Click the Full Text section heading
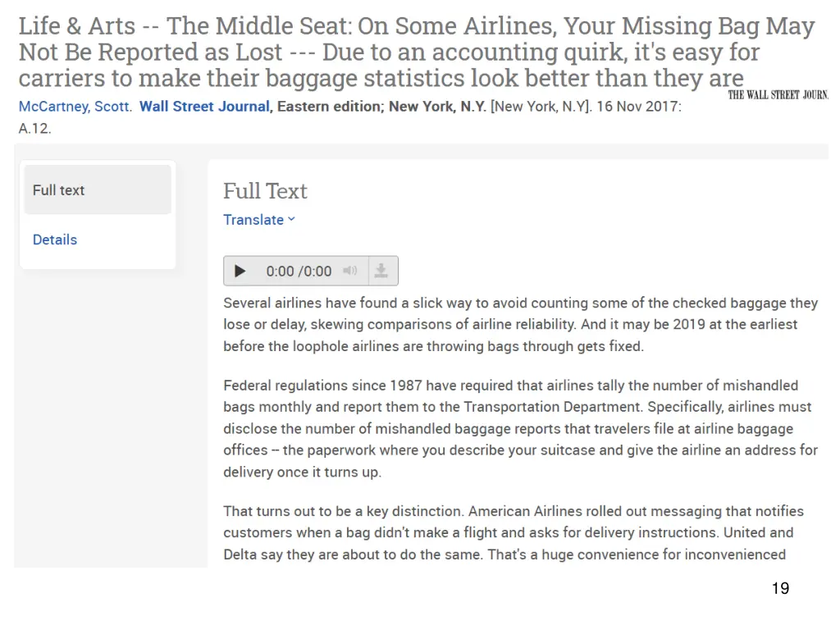The width and height of the screenshot is (840, 630). coord(265,190)
